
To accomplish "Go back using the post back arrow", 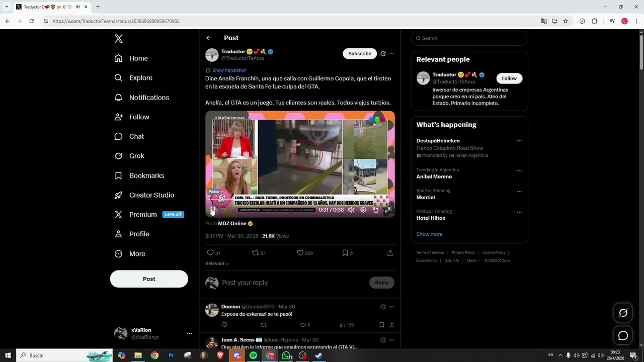I will [209, 38].
